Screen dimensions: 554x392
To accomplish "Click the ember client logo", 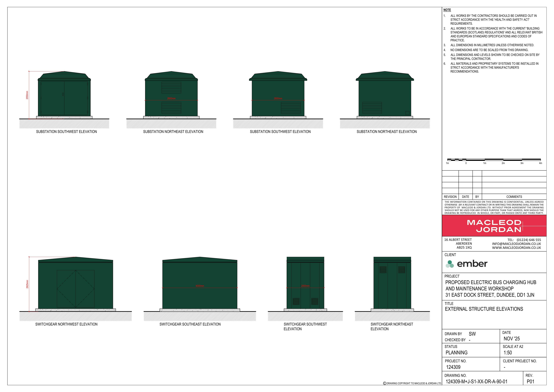I will [x=466, y=264].
